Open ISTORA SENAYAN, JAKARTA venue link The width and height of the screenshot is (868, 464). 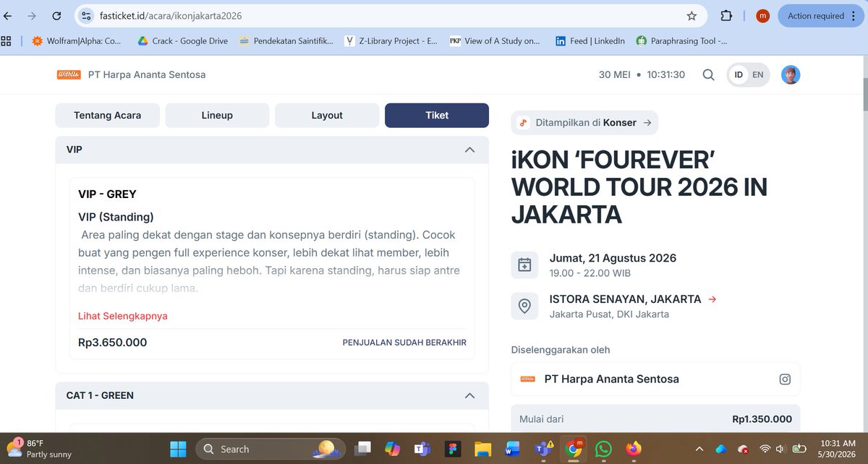[633, 299]
